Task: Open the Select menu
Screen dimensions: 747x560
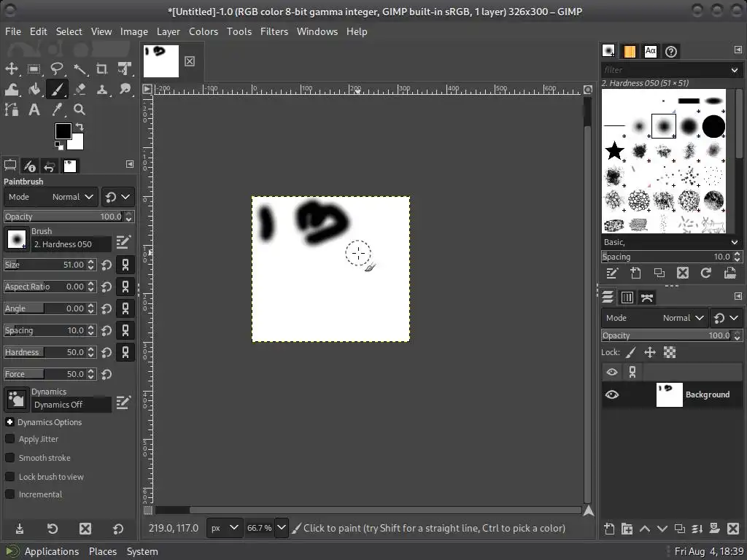Action: pos(69,31)
